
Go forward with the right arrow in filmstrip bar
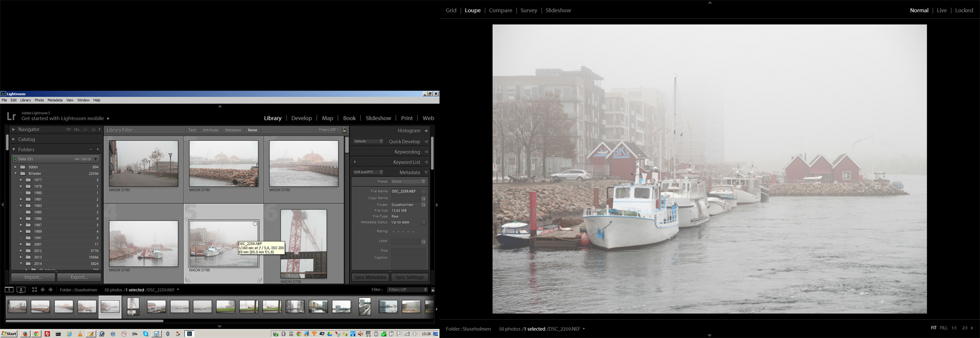pos(51,289)
